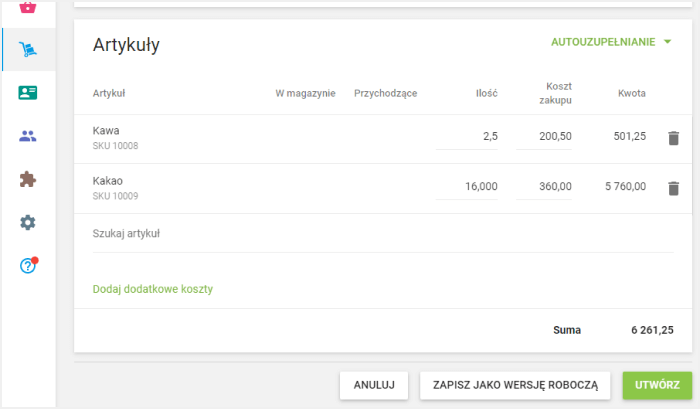Click the total sum 6 261,25
Screen dimensions: 700x409
coord(652,330)
